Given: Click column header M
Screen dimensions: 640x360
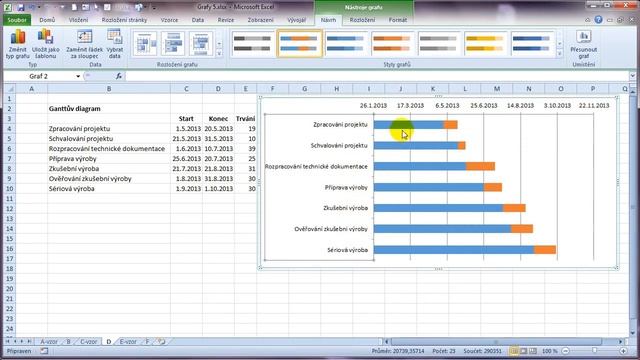Looking at the screenshot, I should tap(497, 89).
